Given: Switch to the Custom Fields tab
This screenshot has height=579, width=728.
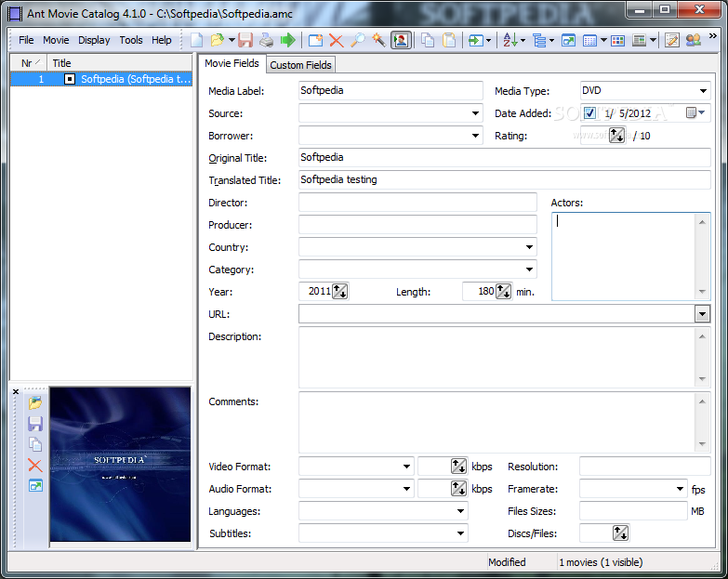Looking at the screenshot, I should tap(300, 65).
